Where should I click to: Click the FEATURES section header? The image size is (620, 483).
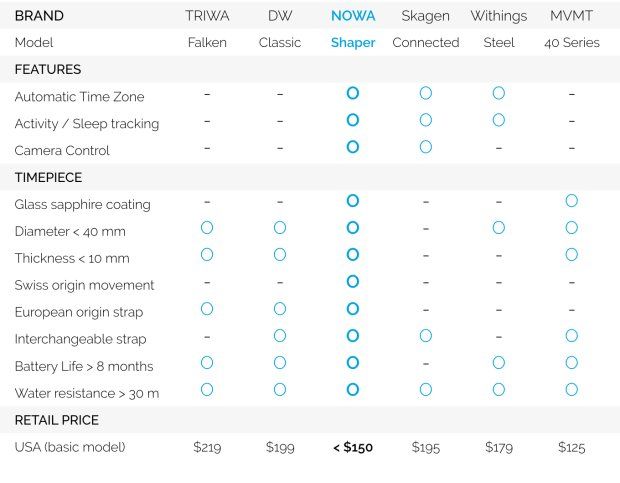coord(48,70)
